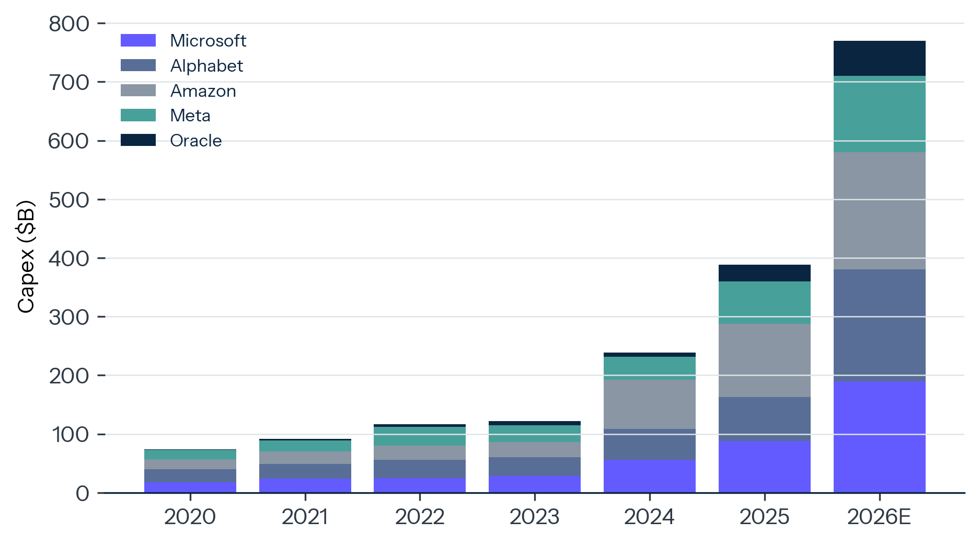The width and height of the screenshot is (980, 544).
Task: Click the "2020" x-axis label
Action: (190, 517)
